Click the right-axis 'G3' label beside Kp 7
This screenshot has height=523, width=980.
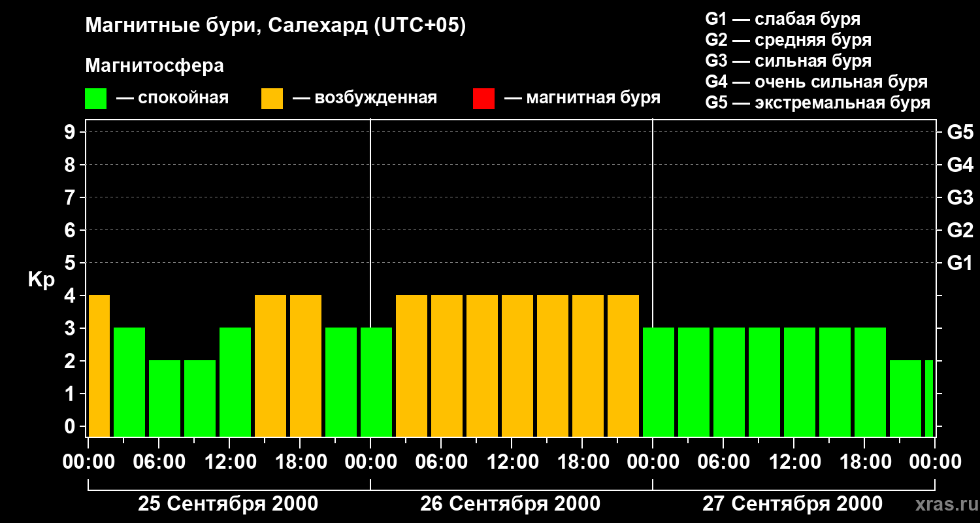tap(960, 198)
